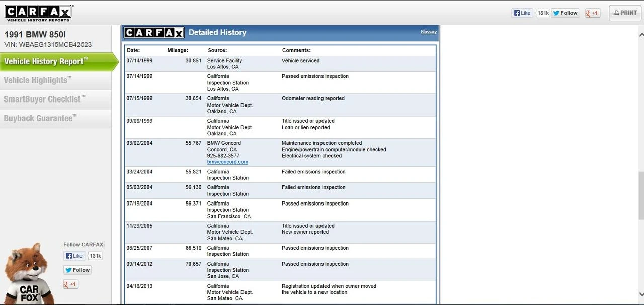The width and height of the screenshot is (644, 305).
Task: Click the San Francisco, CA source location
Action: [229, 217]
